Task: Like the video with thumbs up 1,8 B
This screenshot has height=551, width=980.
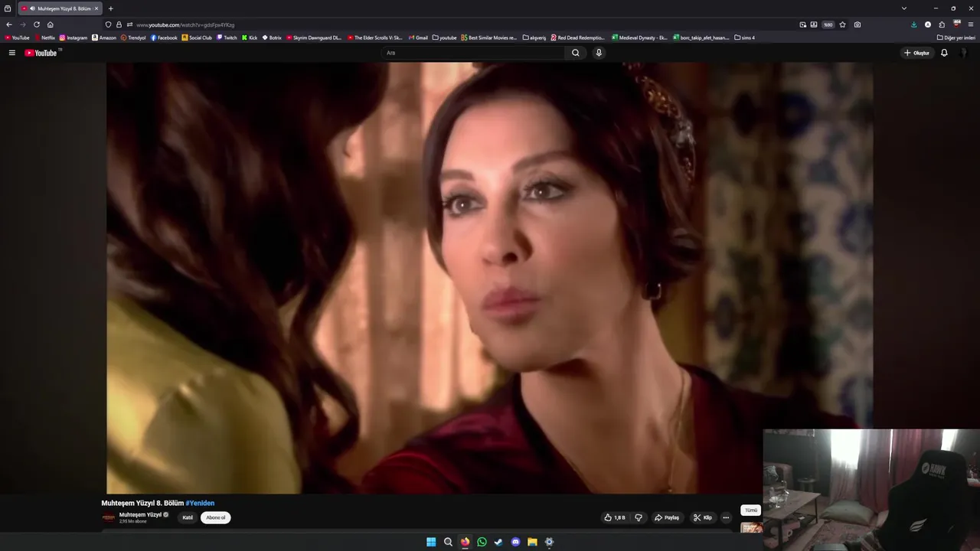Action: pos(615,517)
